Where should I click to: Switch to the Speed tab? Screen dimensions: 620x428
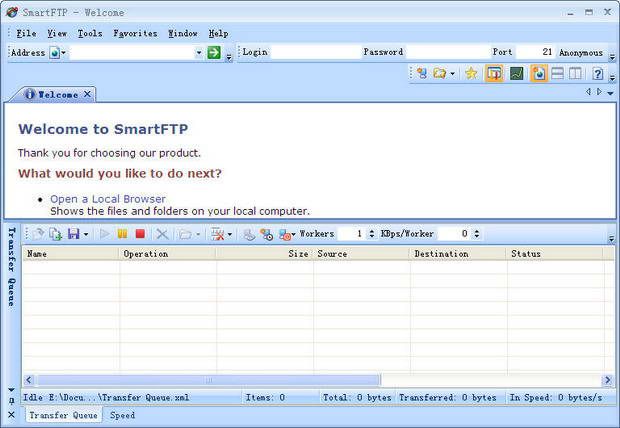[x=122, y=415]
